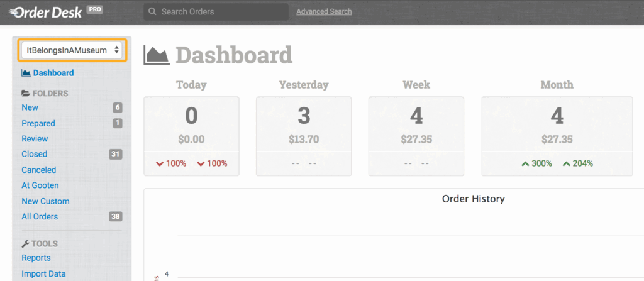Open the At Gooten folder

[x=40, y=185]
